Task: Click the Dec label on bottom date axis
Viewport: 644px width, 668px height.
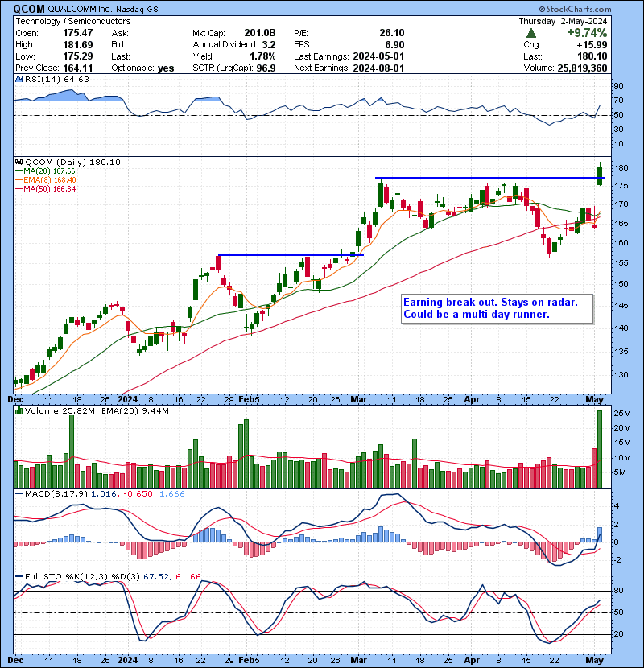Action: tap(16, 660)
